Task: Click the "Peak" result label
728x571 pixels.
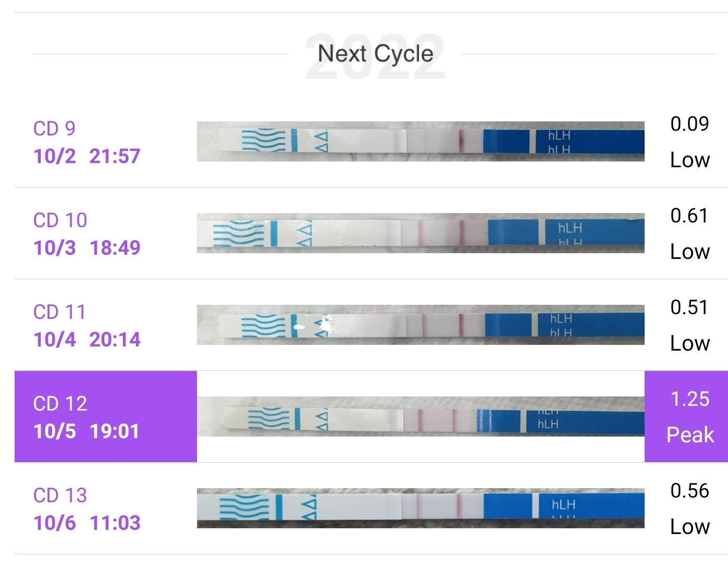Action: coord(689,435)
